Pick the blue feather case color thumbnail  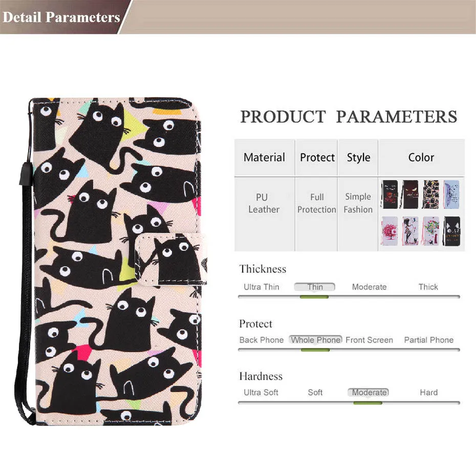(451, 194)
